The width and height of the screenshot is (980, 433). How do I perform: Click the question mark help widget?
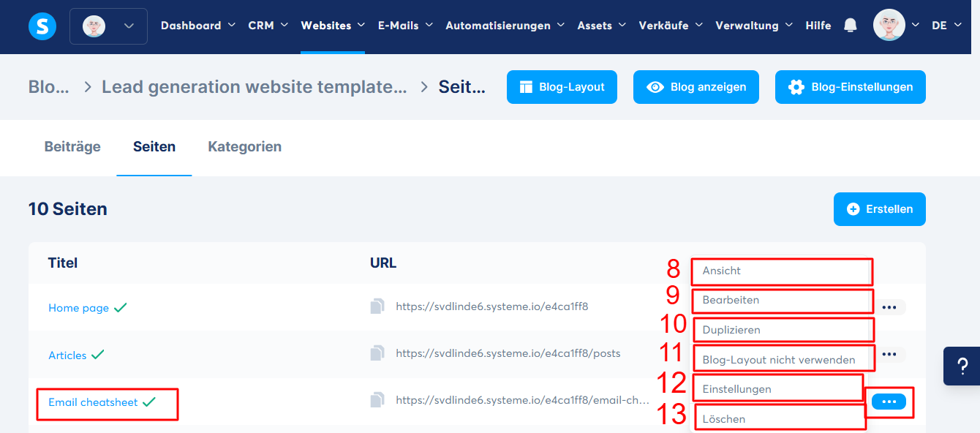tap(962, 366)
